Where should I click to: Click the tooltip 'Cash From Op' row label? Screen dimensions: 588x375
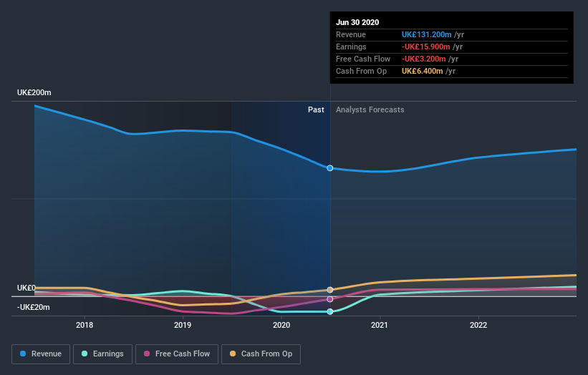point(361,71)
